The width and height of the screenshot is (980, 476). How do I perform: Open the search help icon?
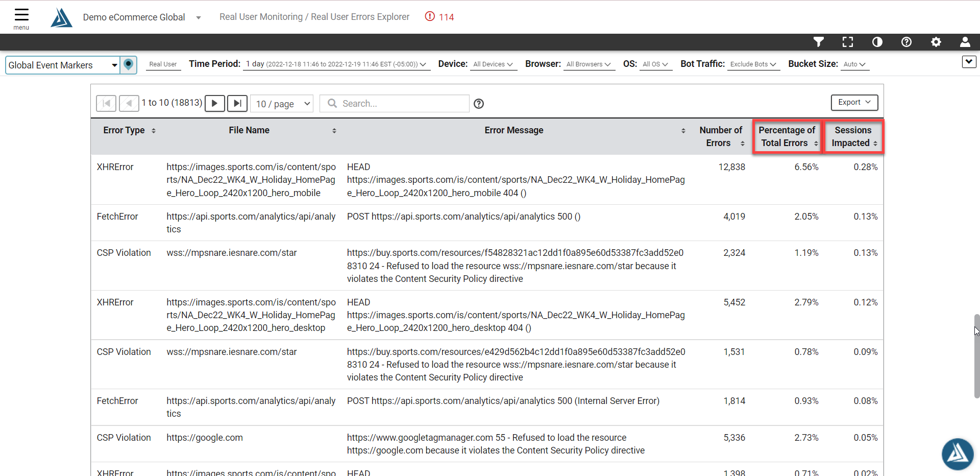click(479, 104)
